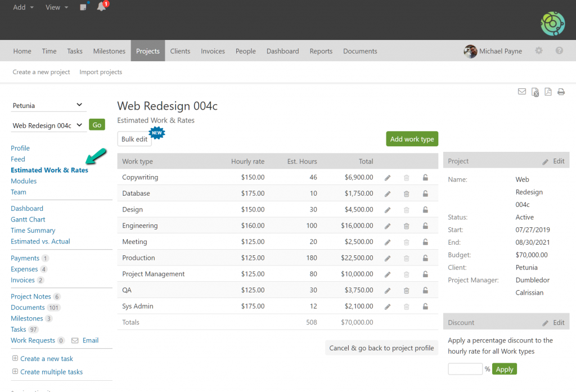Click the printer icon
The height and width of the screenshot is (392, 576).
561,92
